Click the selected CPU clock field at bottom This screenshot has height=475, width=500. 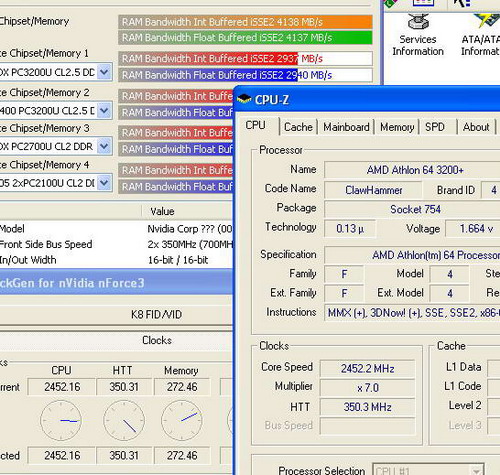(62, 455)
